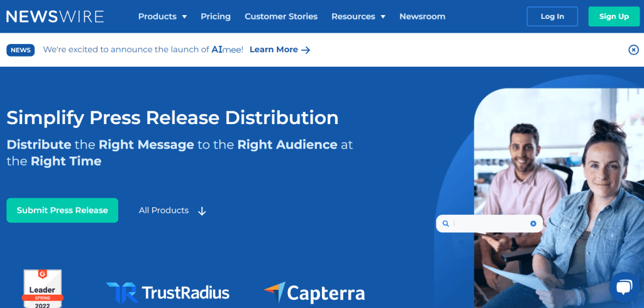Open the Newsroom page
Viewport: 644px width, 308px height.
click(422, 16)
